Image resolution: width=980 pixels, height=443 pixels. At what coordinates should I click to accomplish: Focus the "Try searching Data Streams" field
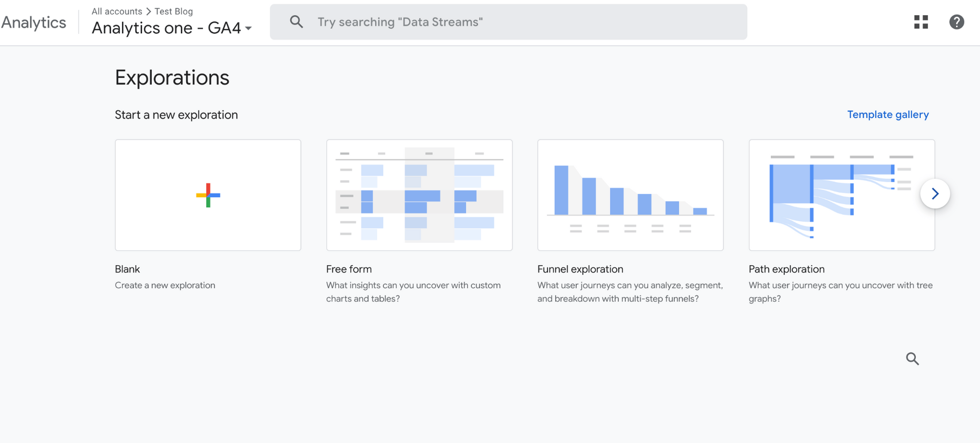[x=509, y=22]
